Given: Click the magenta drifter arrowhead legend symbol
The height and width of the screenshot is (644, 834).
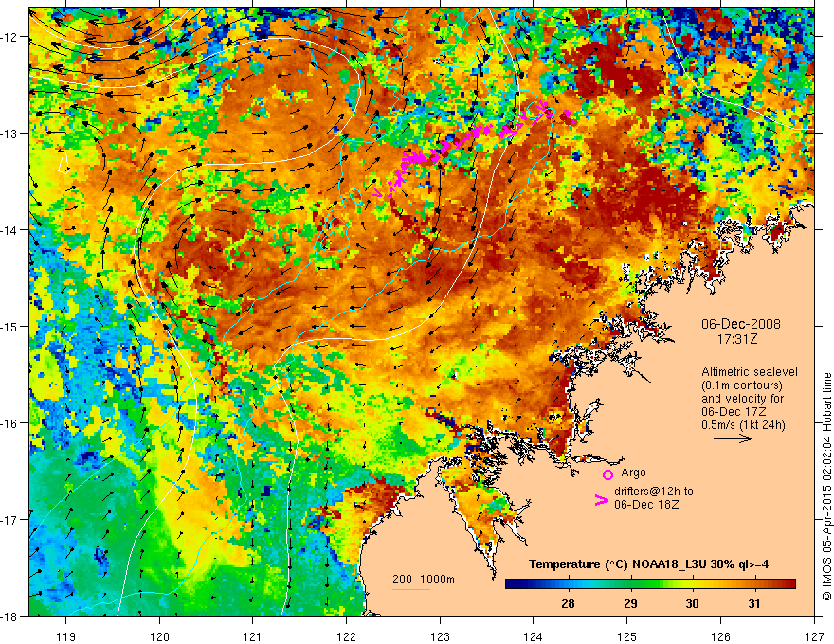Looking at the screenshot, I should coord(601,499).
